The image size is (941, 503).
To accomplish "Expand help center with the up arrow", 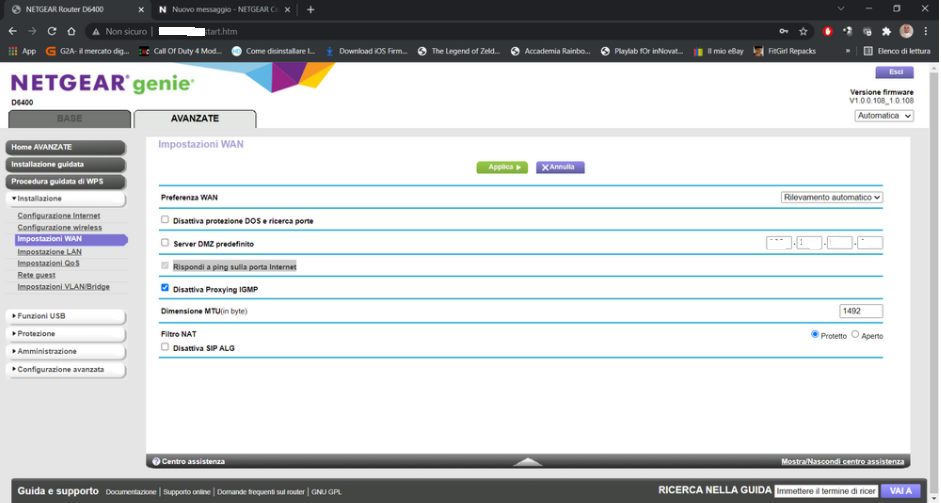I will pyautogui.click(x=528, y=461).
